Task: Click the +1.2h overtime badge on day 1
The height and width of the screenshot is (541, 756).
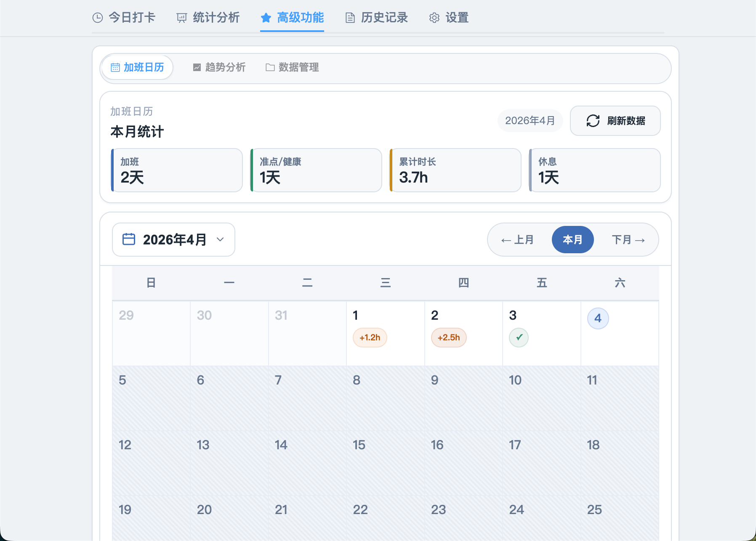Action: click(370, 337)
